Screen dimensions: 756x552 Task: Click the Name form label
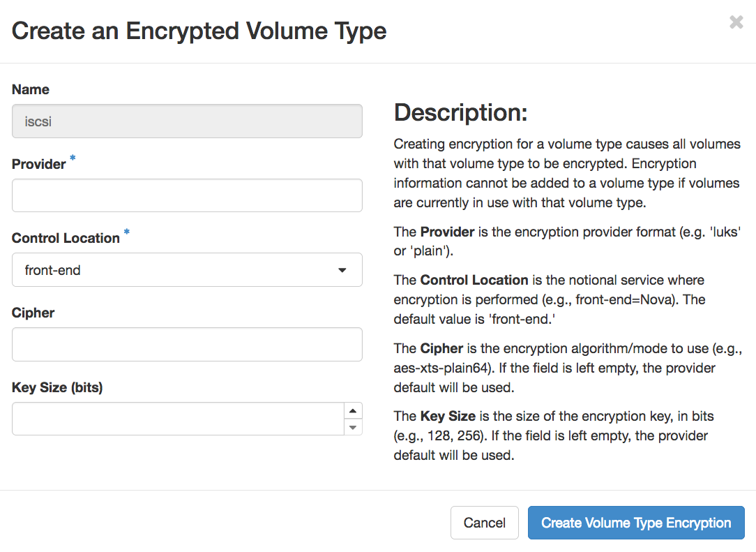[x=31, y=89]
